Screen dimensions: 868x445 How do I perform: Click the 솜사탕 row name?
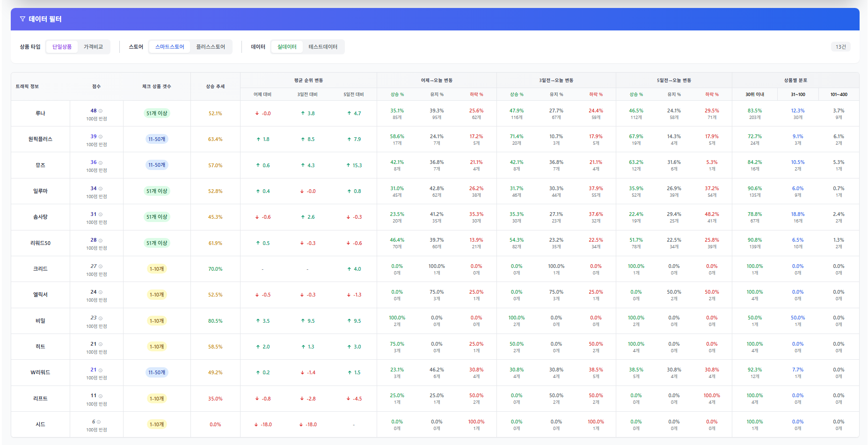click(41, 217)
